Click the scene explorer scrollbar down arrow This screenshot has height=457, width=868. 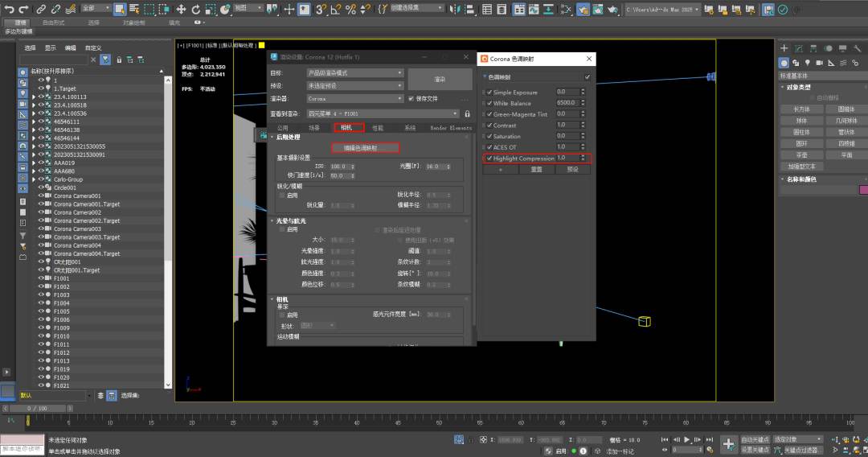(x=168, y=385)
